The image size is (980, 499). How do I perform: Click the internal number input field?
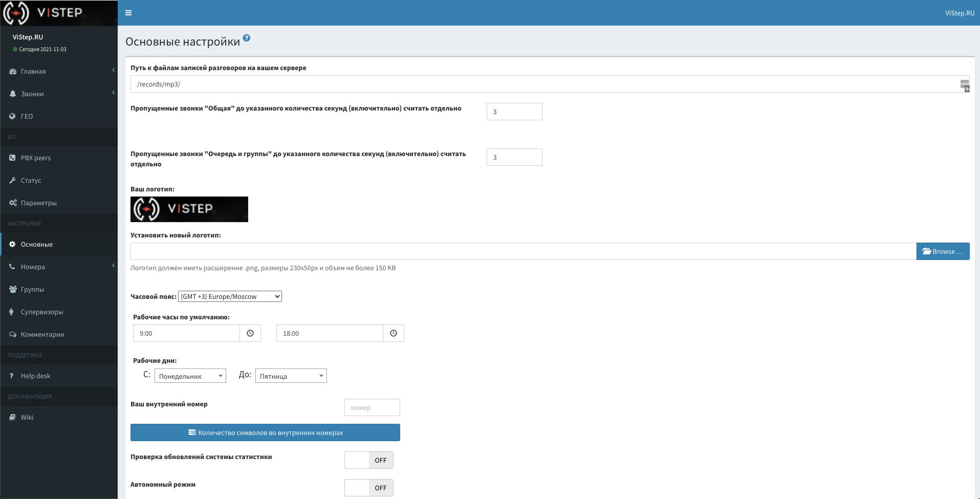pos(372,407)
